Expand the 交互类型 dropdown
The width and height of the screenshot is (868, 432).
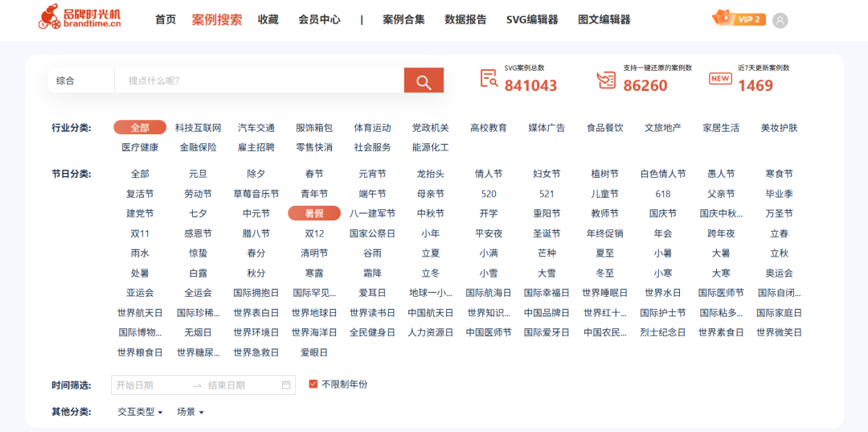(140, 412)
